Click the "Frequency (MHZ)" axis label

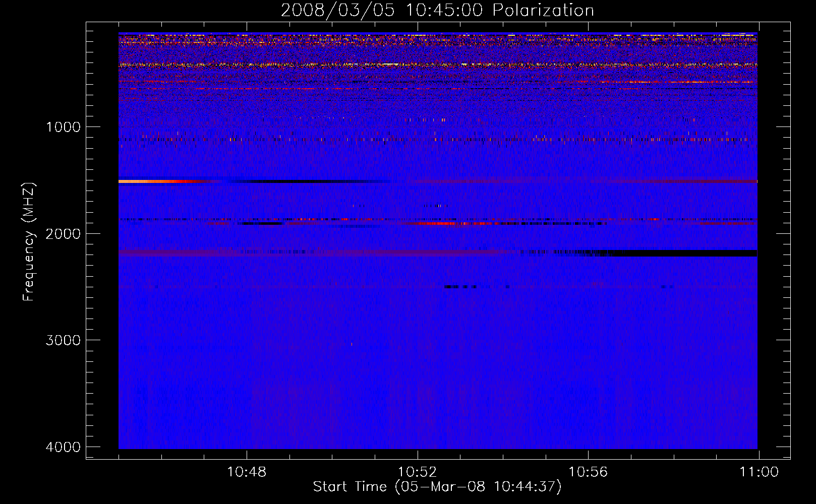tap(29, 242)
